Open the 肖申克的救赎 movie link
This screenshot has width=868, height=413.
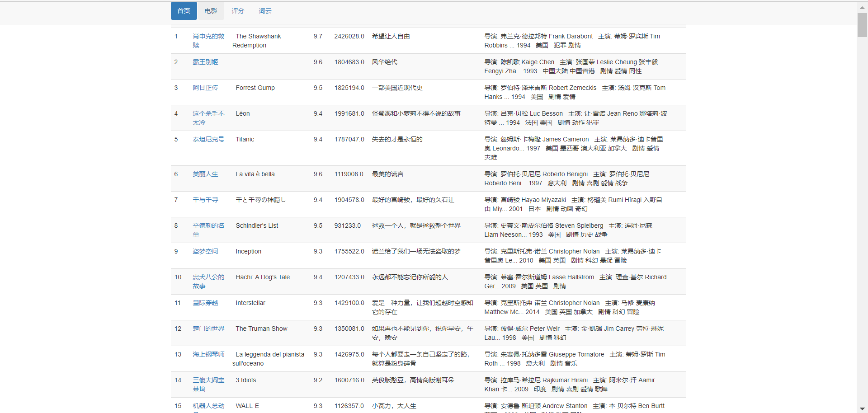coord(208,41)
